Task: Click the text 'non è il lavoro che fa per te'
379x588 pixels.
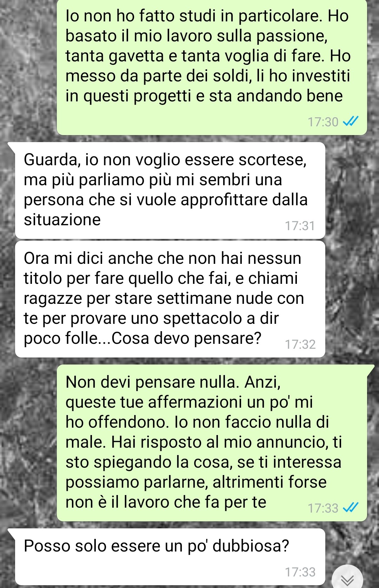Action: tap(166, 502)
